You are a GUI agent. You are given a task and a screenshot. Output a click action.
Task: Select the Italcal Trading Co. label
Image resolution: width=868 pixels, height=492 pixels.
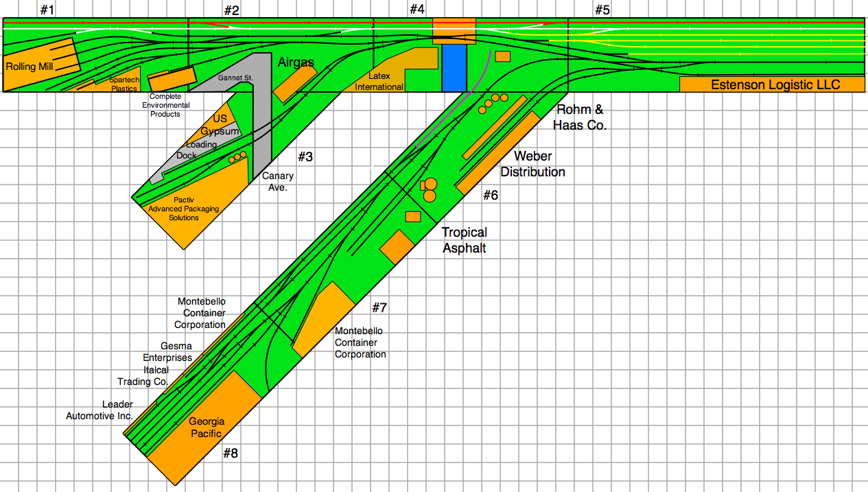click(x=143, y=376)
